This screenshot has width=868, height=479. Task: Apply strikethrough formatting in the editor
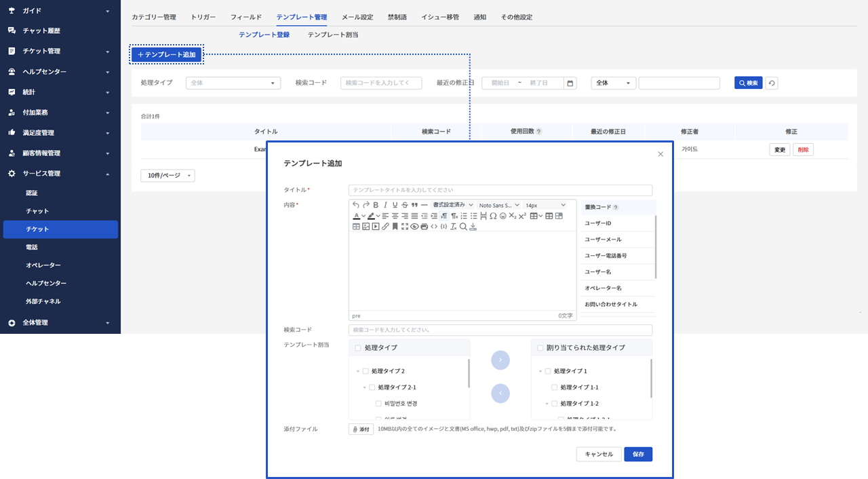pos(405,205)
